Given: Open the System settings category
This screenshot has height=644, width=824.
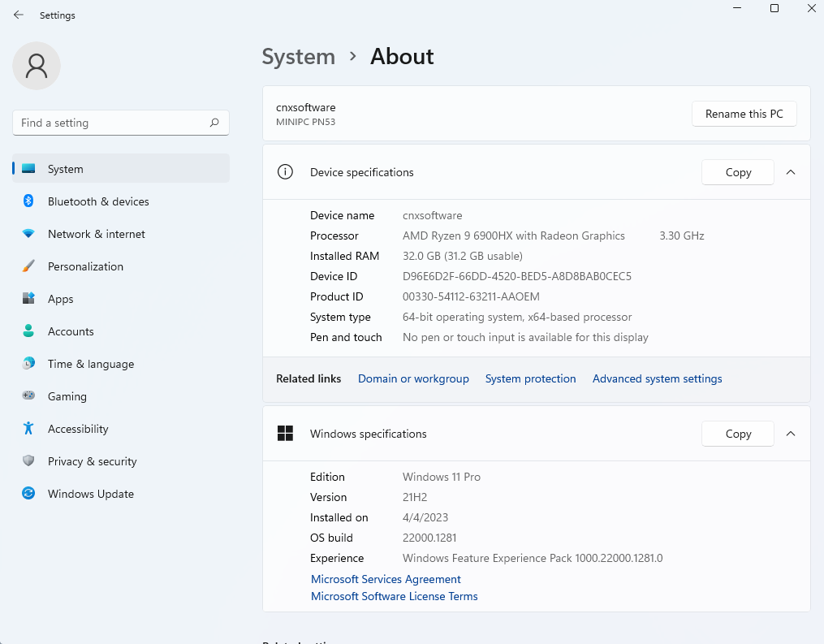Looking at the screenshot, I should pyautogui.click(x=121, y=169).
